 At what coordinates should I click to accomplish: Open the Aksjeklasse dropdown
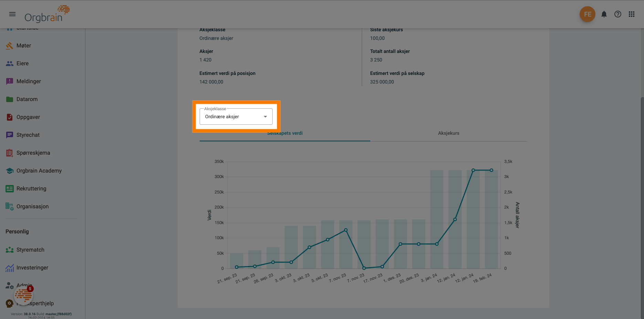(236, 117)
